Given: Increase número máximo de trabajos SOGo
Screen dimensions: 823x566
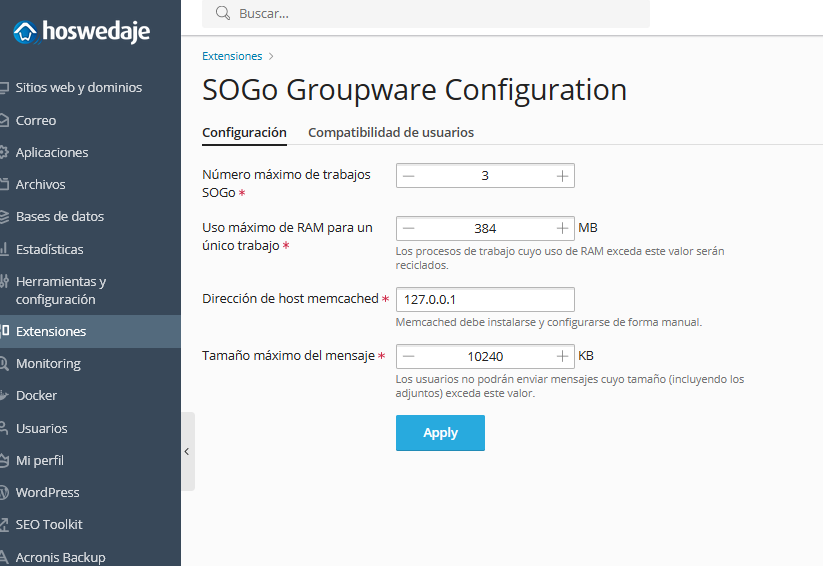Looking at the screenshot, I should 562,176.
